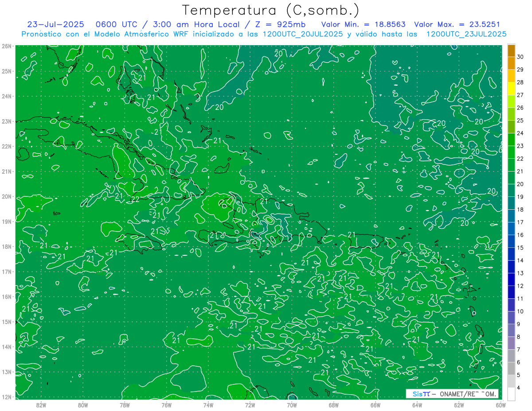Click the '14' value in color legend
The height and width of the screenshot is (411, 532).
[x=520, y=260]
